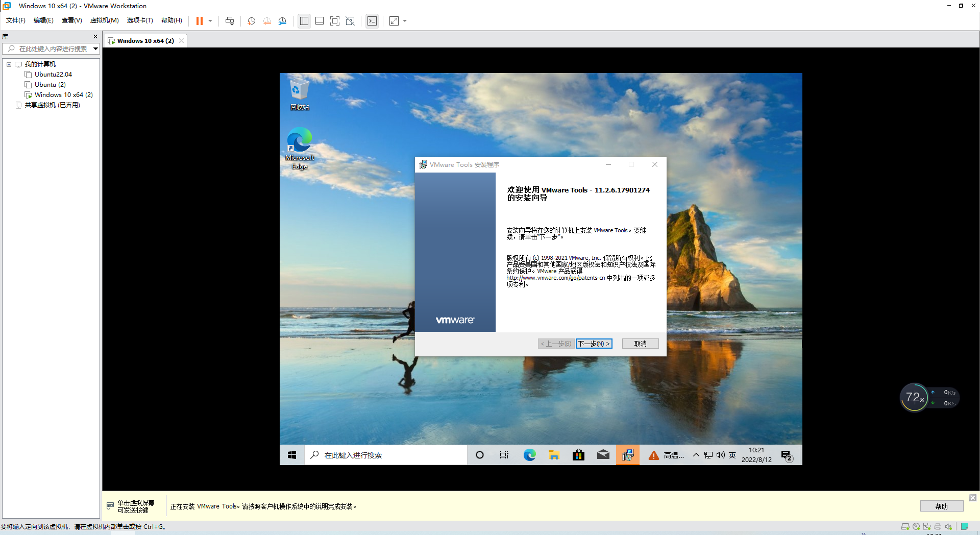The image size is (980, 535).
Task: Open the 编辑(E) menu
Action: (43, 20)
